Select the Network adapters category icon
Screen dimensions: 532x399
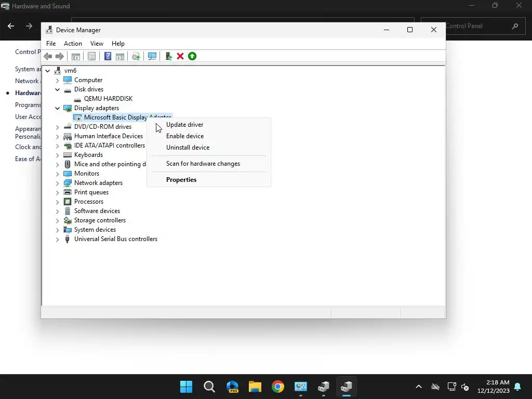click(68, 183)
